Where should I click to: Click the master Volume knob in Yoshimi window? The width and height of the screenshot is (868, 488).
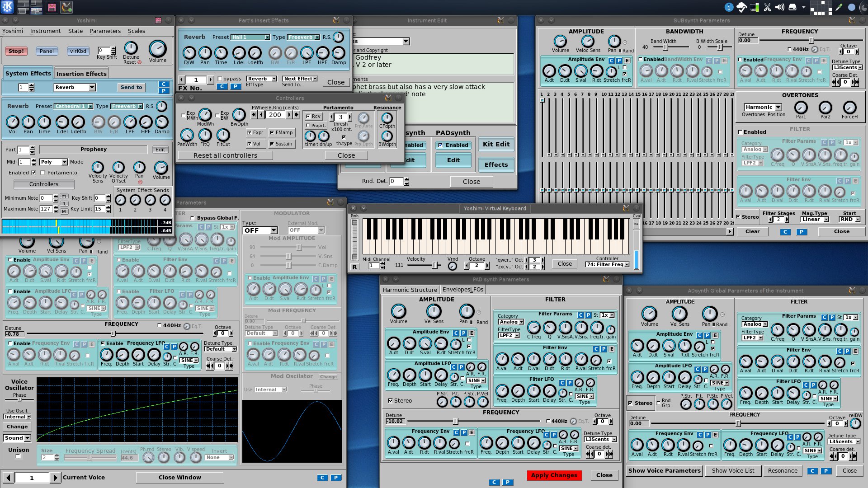(157, 49)
